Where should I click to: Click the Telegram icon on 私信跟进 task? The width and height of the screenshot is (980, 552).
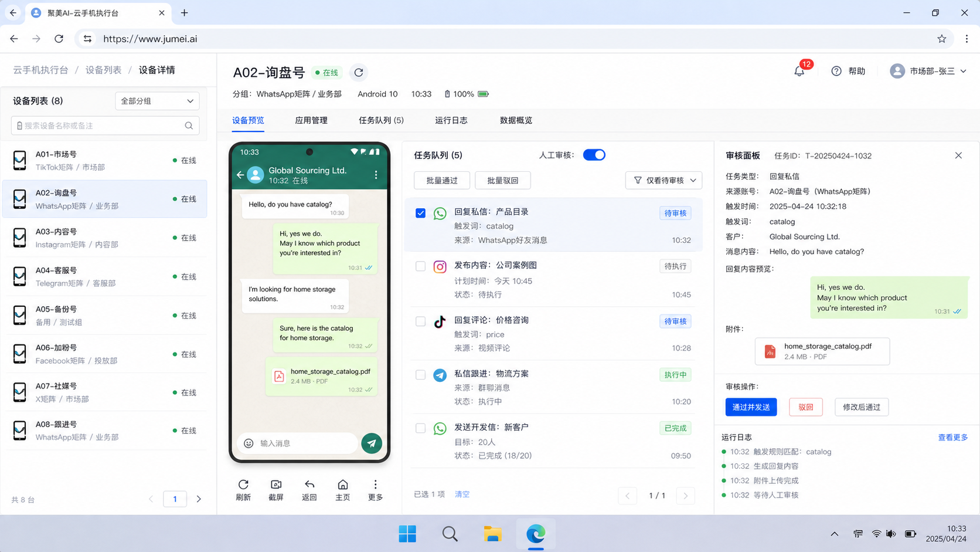coord(440,375)
